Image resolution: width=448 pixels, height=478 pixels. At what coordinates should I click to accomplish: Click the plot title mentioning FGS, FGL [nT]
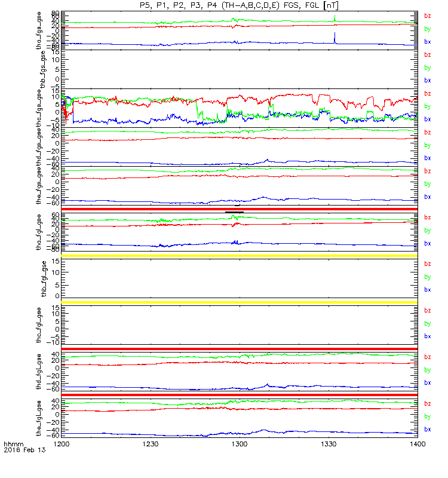[x=239, y=5]
